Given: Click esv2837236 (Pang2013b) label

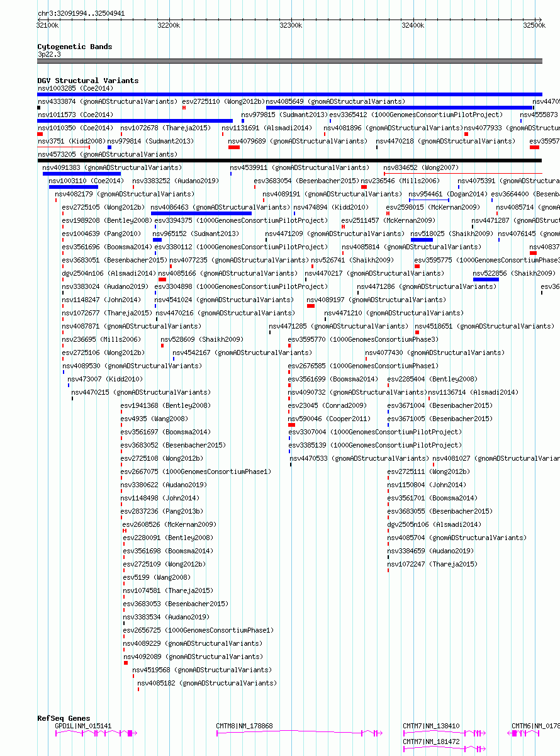Looking at the screenshot, I should pos(162,511).
